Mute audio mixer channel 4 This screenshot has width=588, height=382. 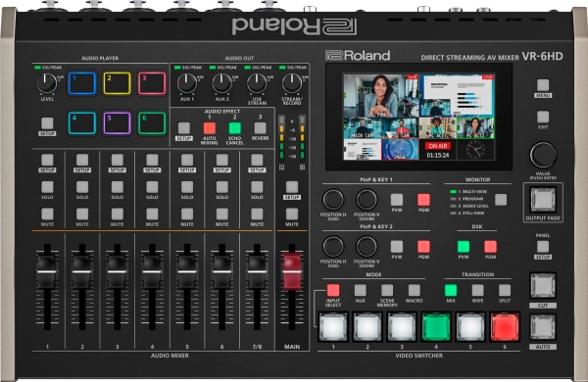point(152,215)
